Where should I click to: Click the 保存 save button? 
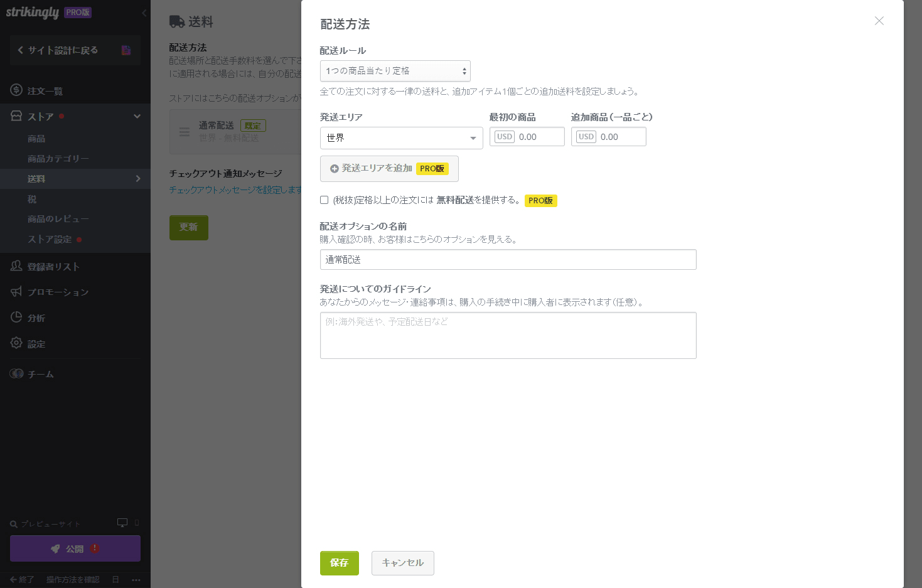click(339, 563)
